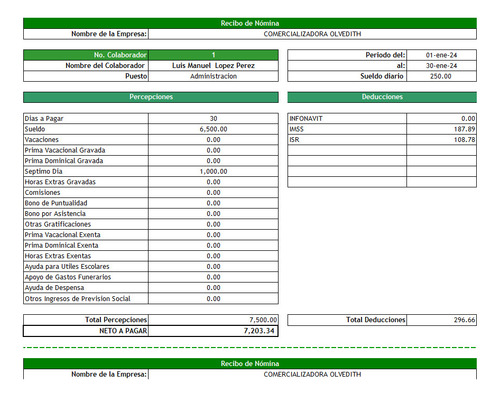Click the Administracion position cell
The width and height of the screenshot is (500, 397).
[x=213, y=76]
